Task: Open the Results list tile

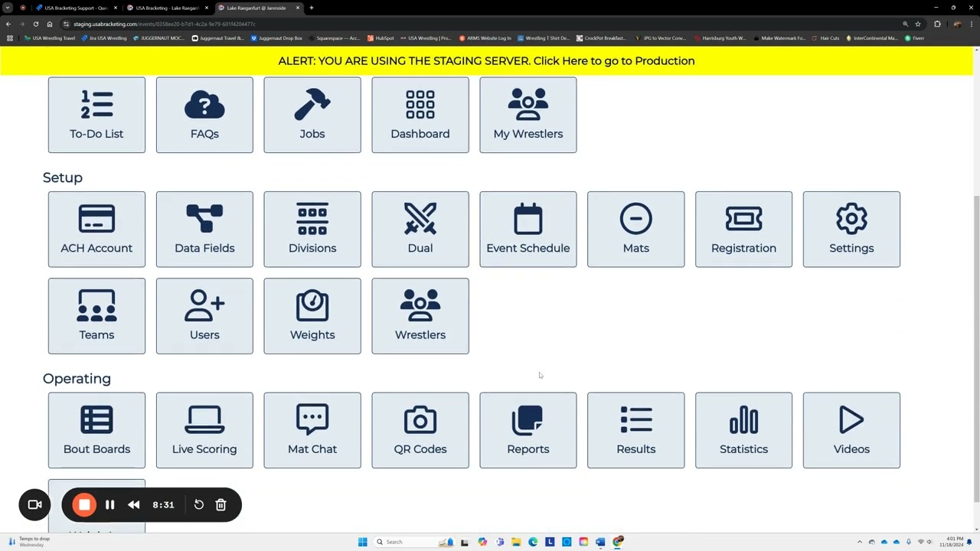Action: pos(636,430)
